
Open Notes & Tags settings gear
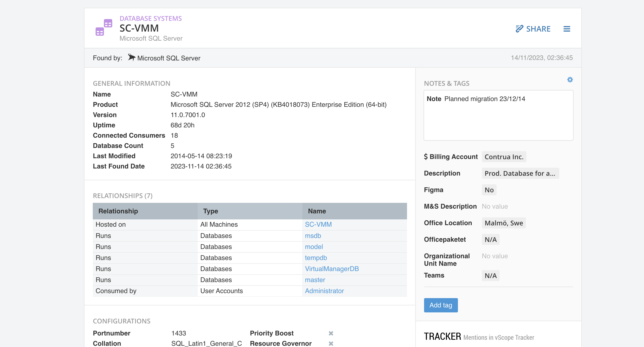570,80
